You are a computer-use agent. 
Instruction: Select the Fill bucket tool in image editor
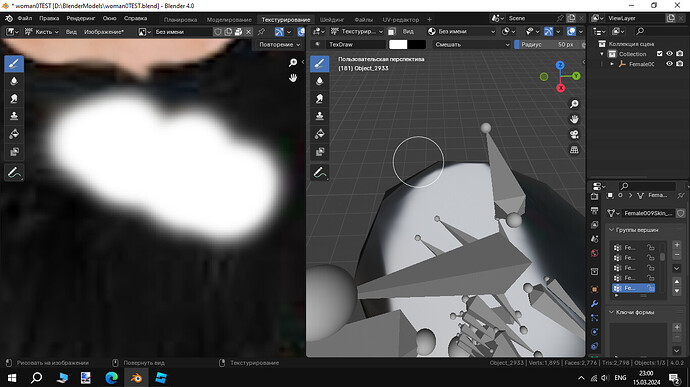[14, 134]
